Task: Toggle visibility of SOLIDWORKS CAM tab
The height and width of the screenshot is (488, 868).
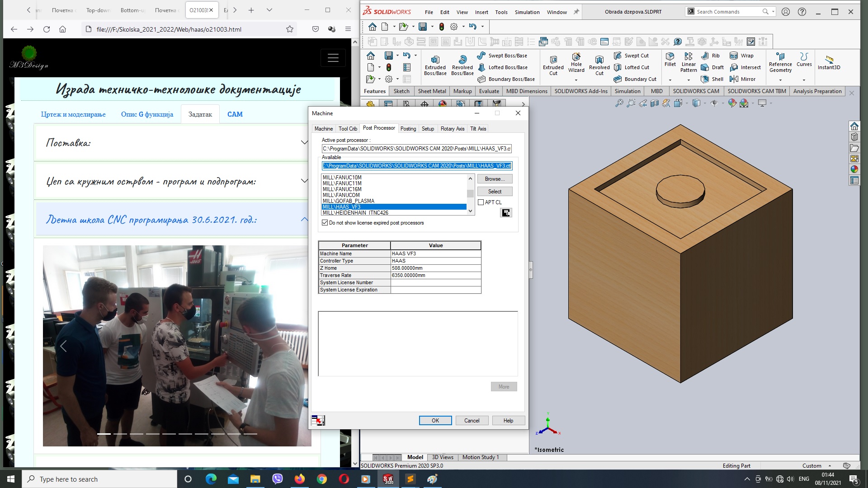Action: click(696, 90)
